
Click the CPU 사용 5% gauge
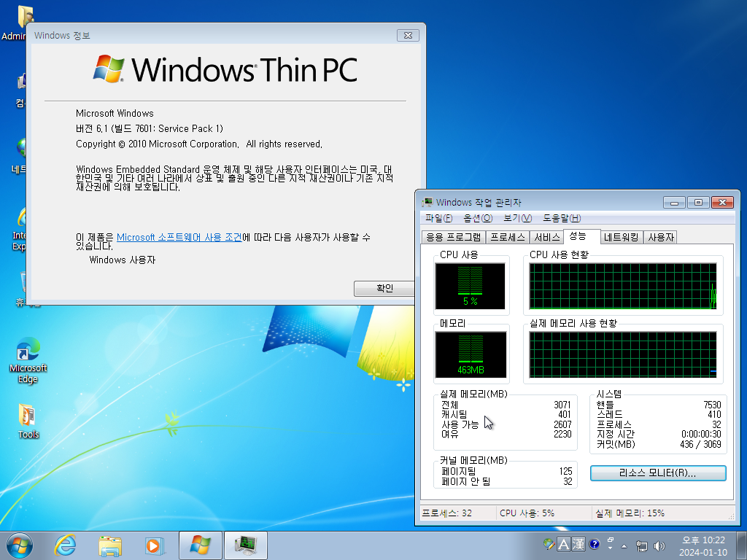pos(471,286)
